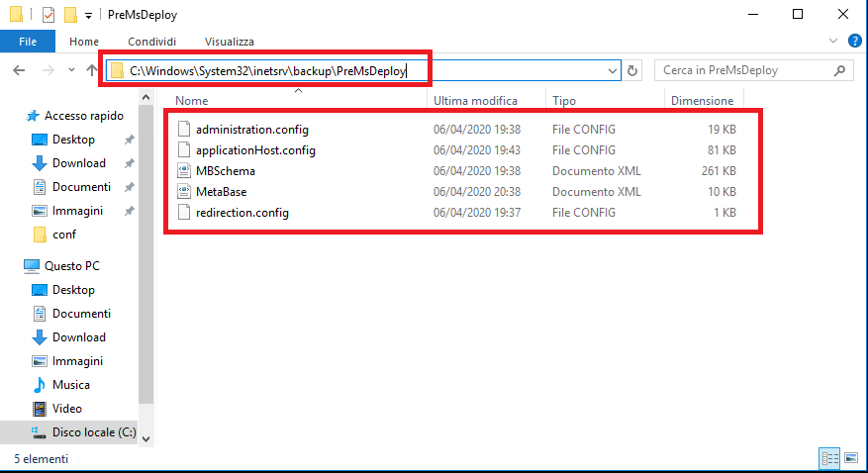Open Download under Questo PC
The image size is (868, 473).
click(78, 337)
